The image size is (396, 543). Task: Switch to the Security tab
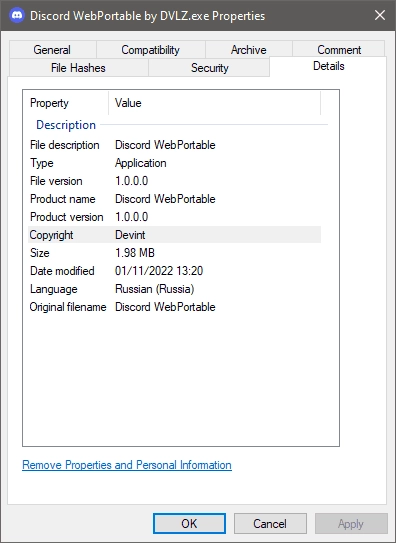click(209, 68)
